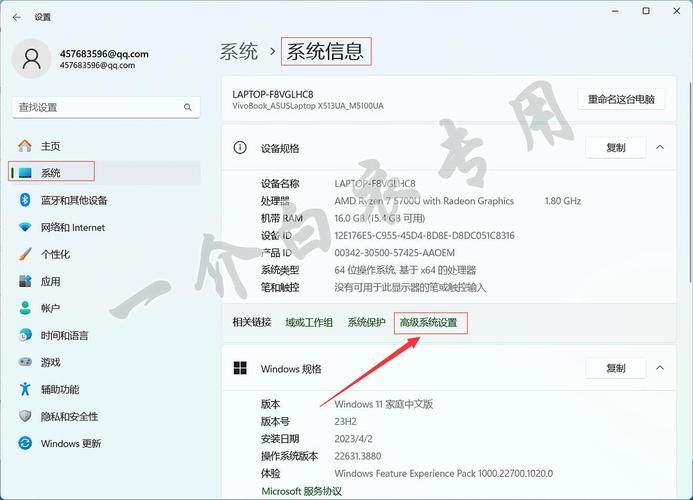
Task: Click the Gaming (游戏) controller icon
Action: tap(25, 362)
